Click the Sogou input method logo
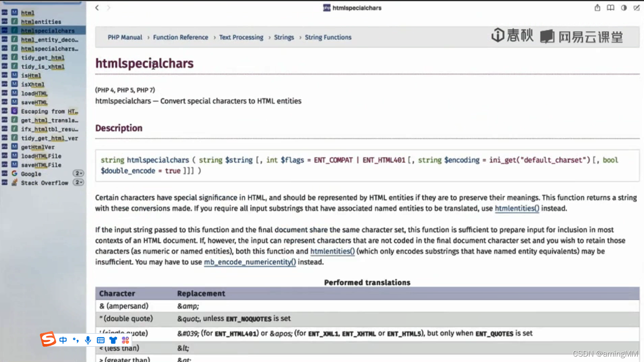The image size is (644, 362). (48, 340)
